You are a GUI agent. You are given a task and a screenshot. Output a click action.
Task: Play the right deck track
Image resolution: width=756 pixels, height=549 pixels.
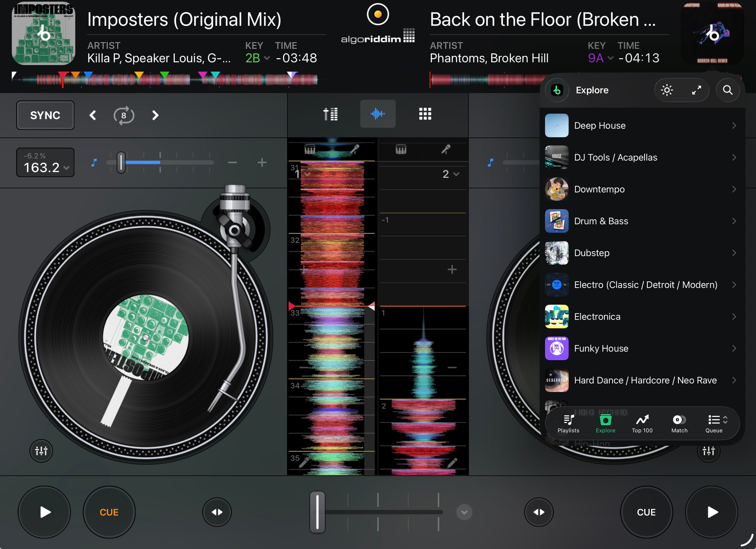[x=712, y=512]
